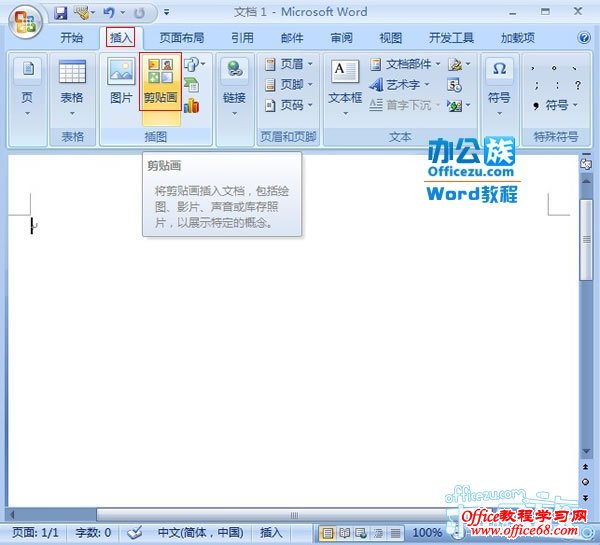Viewport: 600px width, 545px height.
Task: Save the document from the quick toolbar
Action: point(60,13)
